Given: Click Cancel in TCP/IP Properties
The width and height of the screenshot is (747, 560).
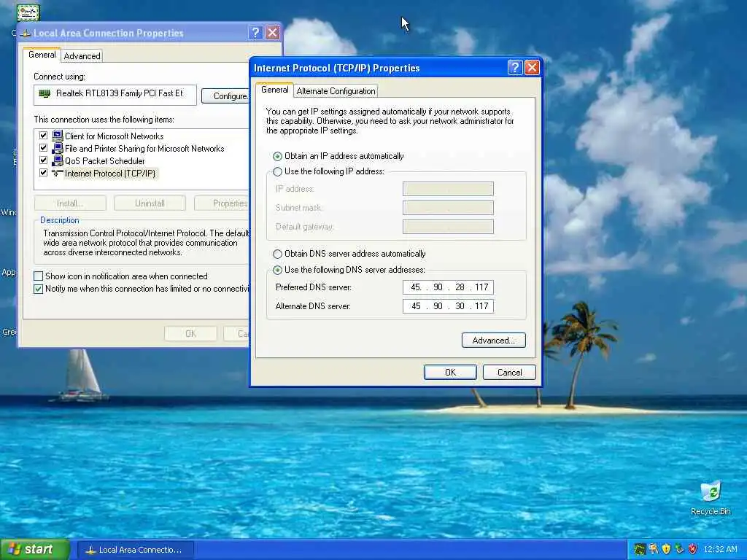Looking at the screenshot, I should pos(509,373).
